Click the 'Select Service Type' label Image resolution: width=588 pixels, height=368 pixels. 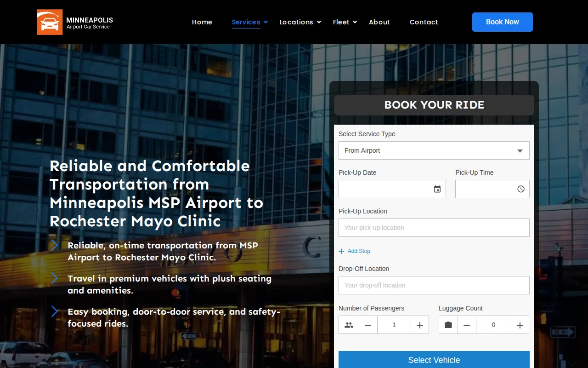(x=367, y=134)
